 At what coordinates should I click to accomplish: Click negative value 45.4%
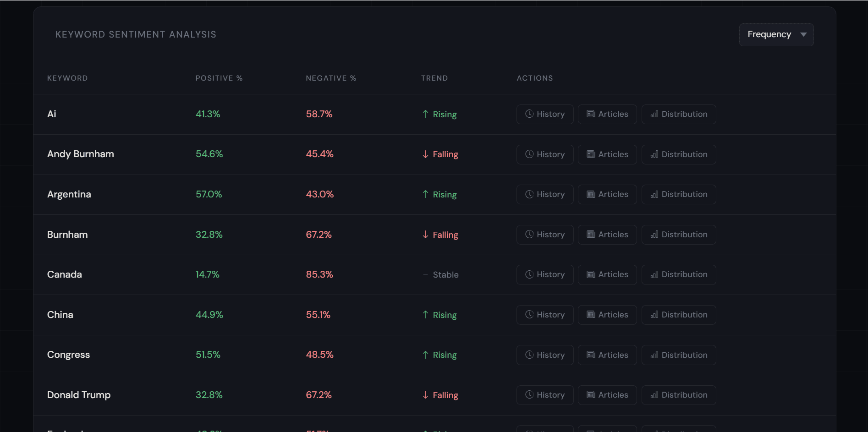click(320, 154)
